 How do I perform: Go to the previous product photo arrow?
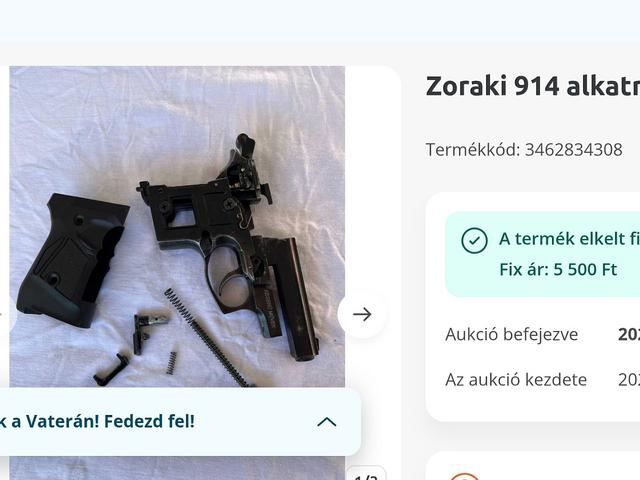coord(2,314)
